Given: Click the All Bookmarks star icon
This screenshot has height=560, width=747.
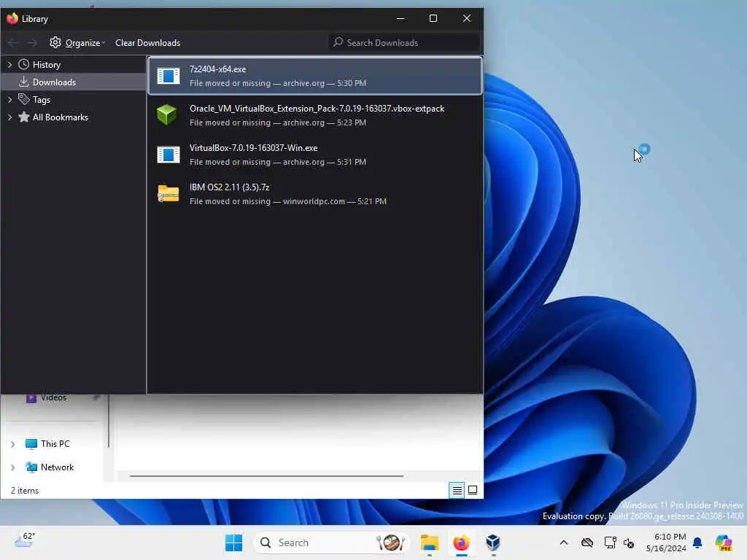Looking at the screenshot, I should [x=24, y=117].
